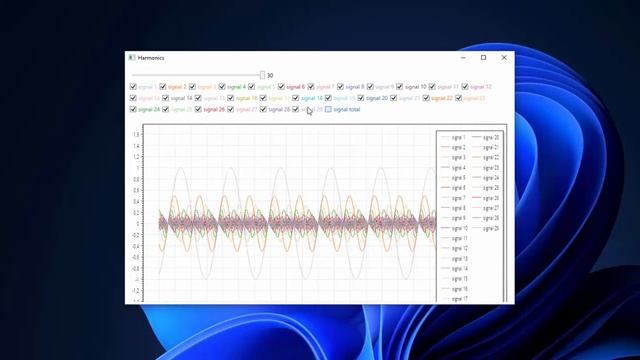Click signal 20 entry in chart legend
The width and height of the screenshot is (640, 360).
(x=486, y=138)
